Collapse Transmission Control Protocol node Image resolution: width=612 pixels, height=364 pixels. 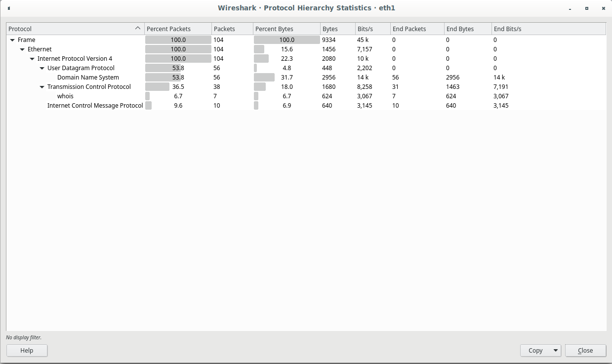coord(42,87)
